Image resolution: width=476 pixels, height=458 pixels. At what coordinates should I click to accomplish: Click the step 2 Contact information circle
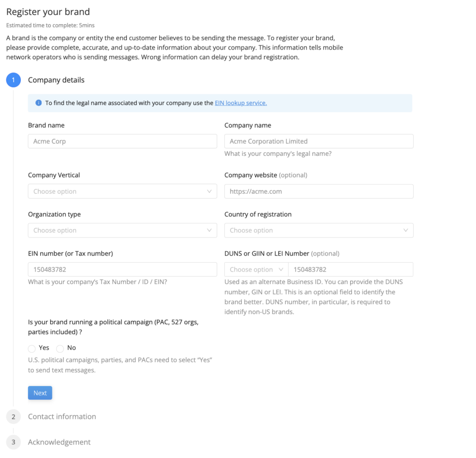point(13,416)
